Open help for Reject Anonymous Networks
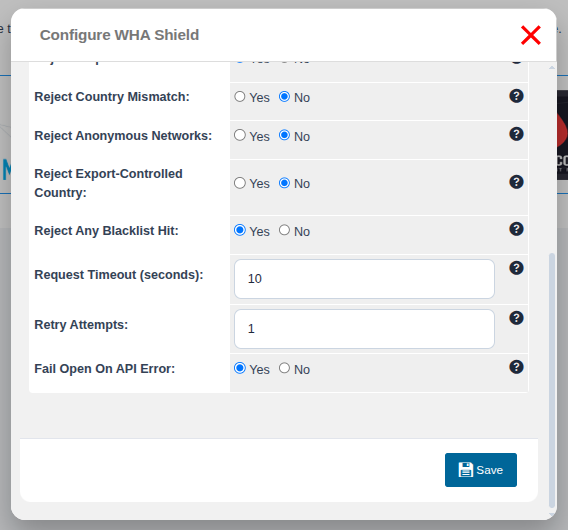This screenshot has height=530, width=568. (516, 134)
